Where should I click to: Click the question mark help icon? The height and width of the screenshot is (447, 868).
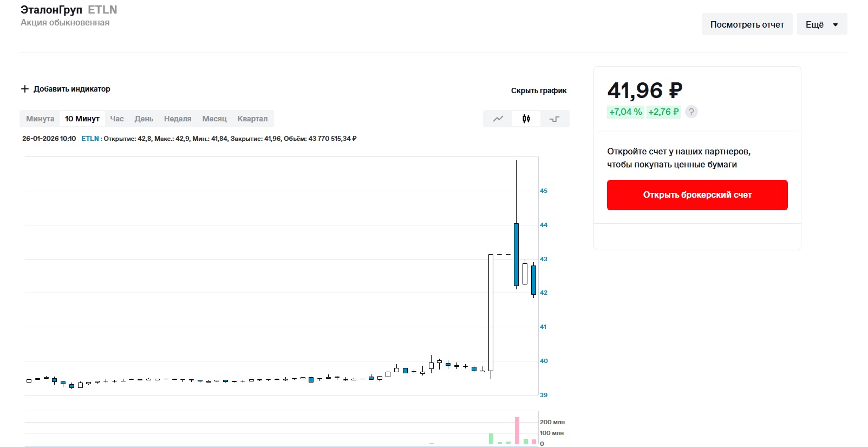point(691,112)
